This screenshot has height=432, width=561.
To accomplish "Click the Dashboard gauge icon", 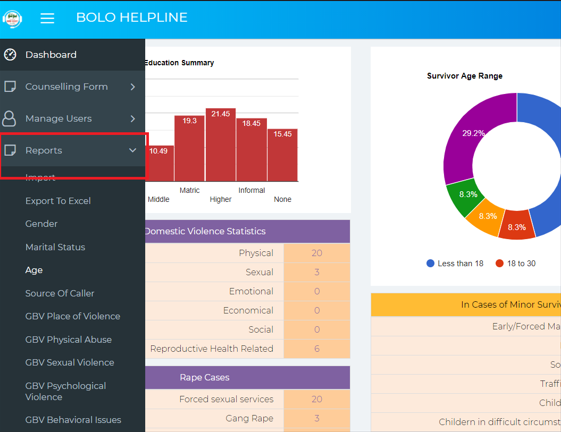I will point(10,55).
